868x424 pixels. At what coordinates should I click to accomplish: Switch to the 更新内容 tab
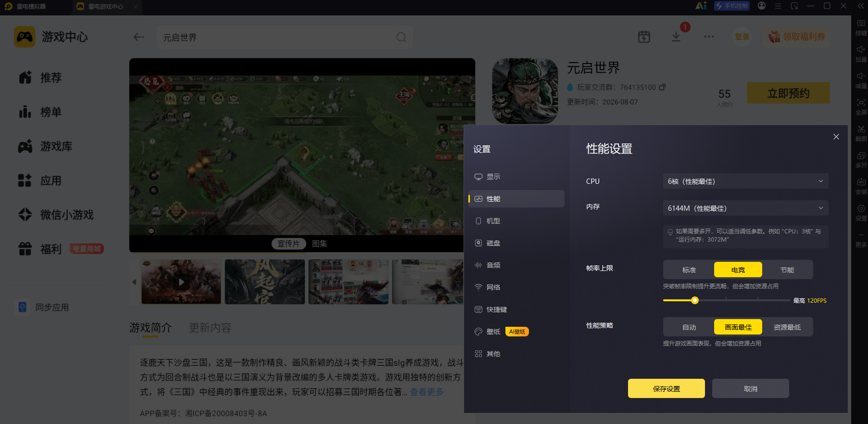210,328
